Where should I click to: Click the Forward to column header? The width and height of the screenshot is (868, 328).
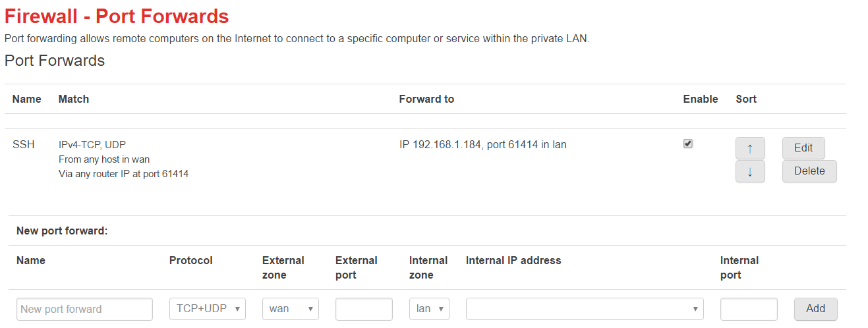coord(426,99)
